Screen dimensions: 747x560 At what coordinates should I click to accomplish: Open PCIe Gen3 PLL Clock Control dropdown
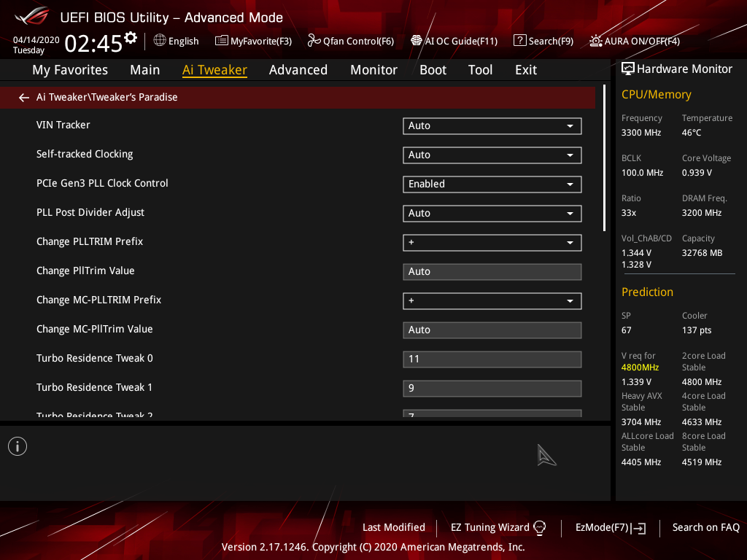(x=492, y=184)
